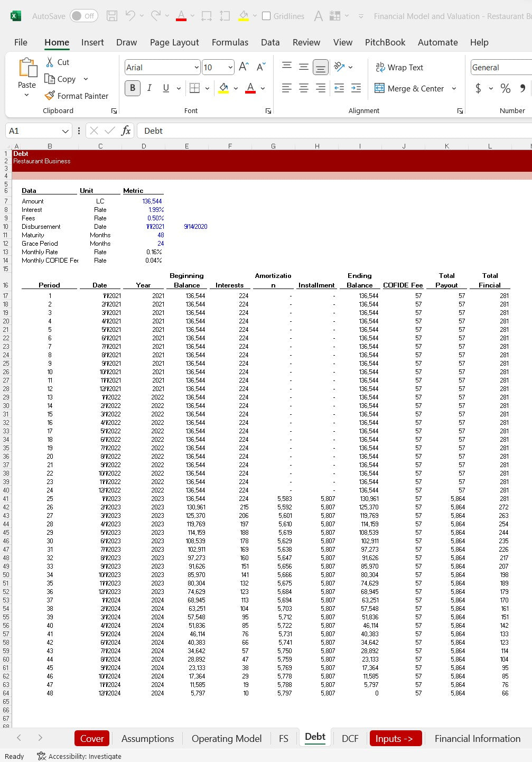
Task: Expand the Paste options arrow
Action: pos(27,95)
